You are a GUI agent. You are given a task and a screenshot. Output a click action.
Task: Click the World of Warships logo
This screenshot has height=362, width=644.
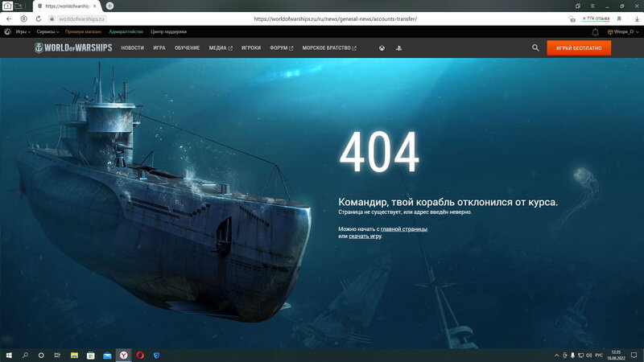pos(73,47)
